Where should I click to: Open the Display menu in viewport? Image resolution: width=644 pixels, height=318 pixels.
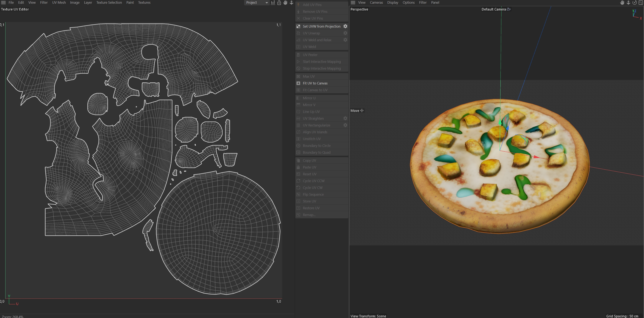point(393,2)
